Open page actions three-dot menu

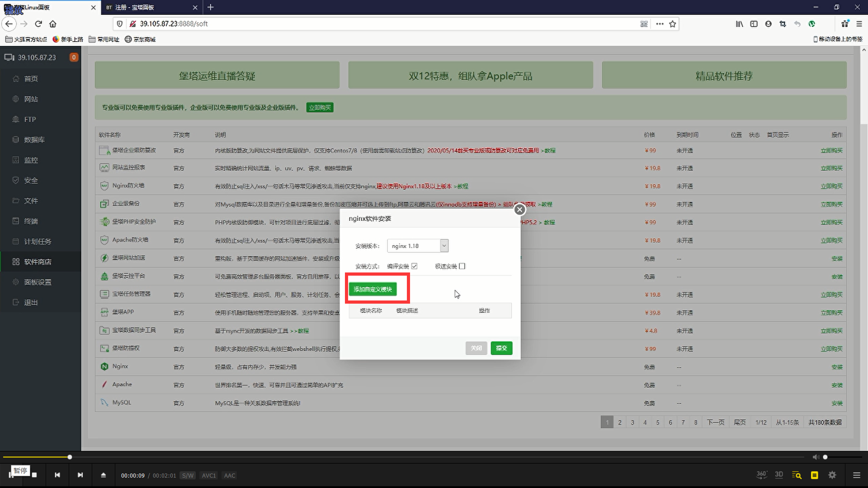click(x=660, y=24)
